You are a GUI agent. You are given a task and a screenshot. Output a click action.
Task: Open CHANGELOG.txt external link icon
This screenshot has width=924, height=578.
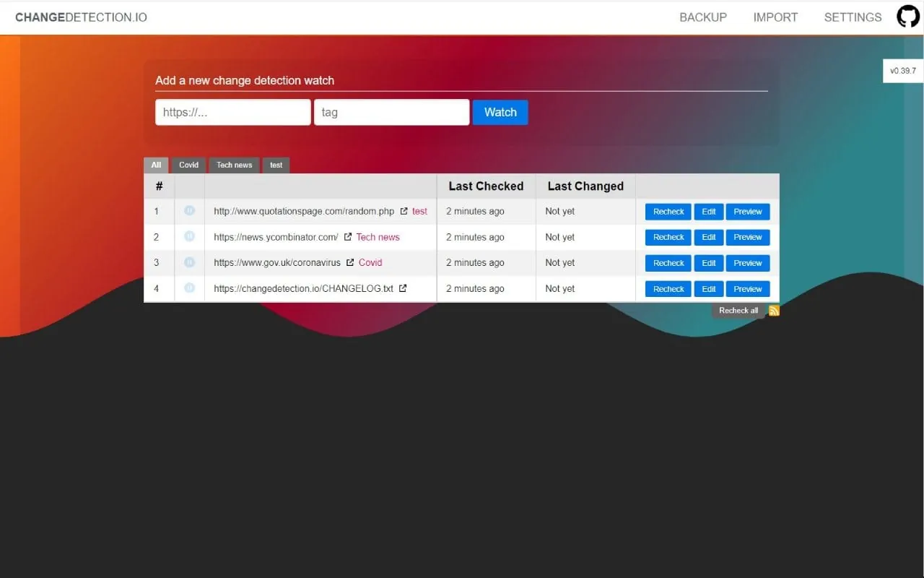click(403, 288)
